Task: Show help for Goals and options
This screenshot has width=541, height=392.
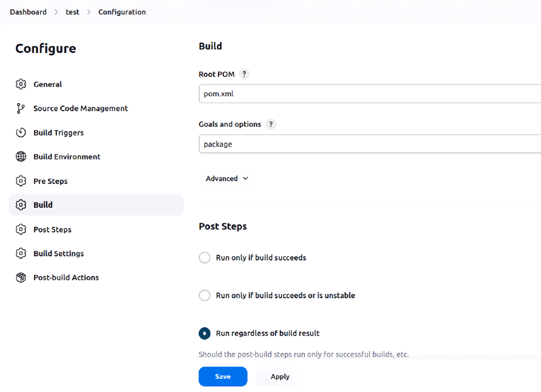Action: tap(271, 124)
